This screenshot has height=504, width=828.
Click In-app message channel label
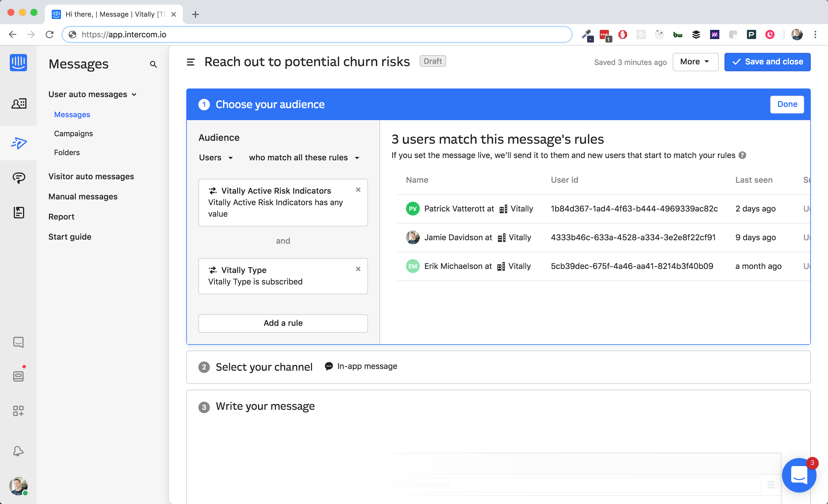pyautogui.click(x=361, y=366)
